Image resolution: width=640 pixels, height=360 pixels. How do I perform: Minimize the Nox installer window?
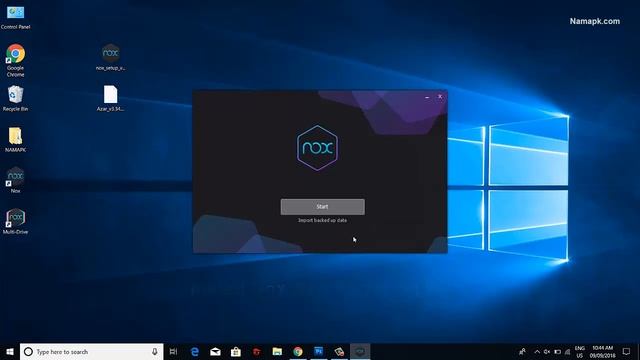(x=427, y=97)
